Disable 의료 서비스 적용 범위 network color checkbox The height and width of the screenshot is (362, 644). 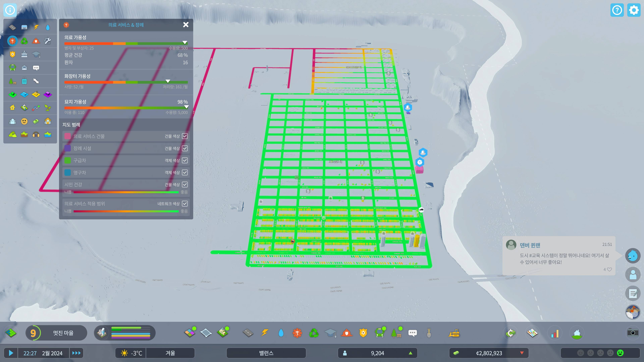(x=185, y=204)
